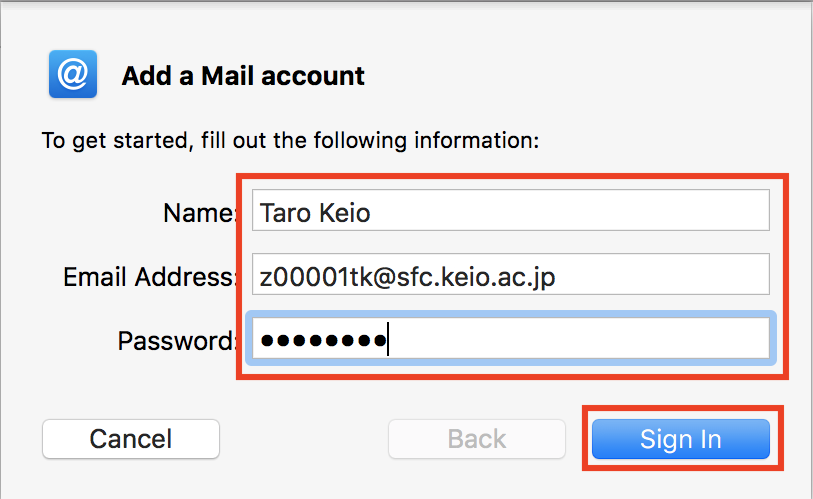Focus the Email Address input field
The width and height of the screenshot is (813, 499).
(x=510, y=276)
